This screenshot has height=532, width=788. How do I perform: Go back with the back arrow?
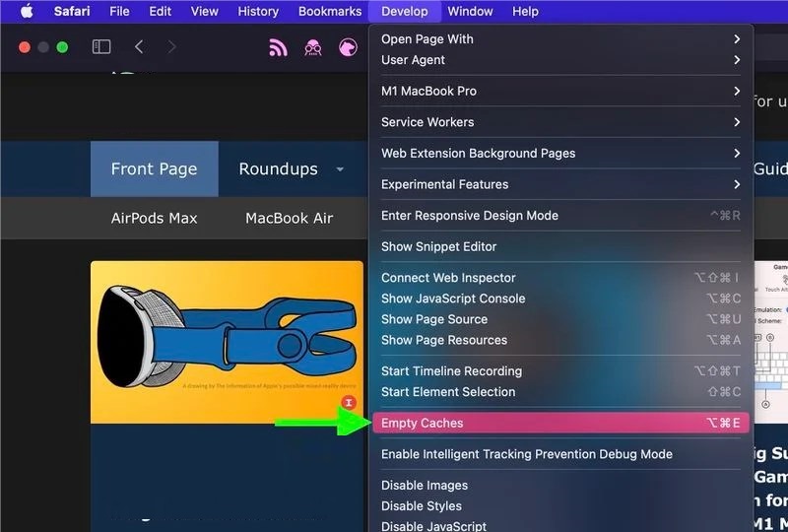139,46
